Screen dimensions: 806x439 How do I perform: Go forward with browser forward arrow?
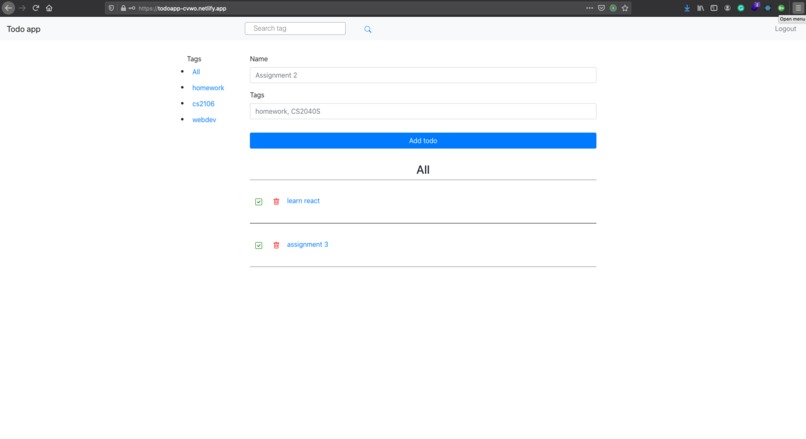(x=22, y=8)
